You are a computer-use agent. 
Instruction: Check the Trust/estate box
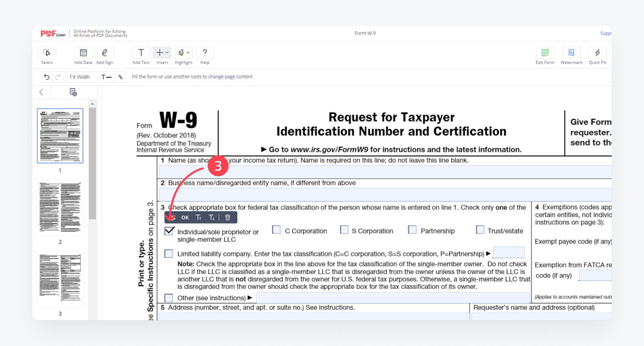click(x=480, y=230)
